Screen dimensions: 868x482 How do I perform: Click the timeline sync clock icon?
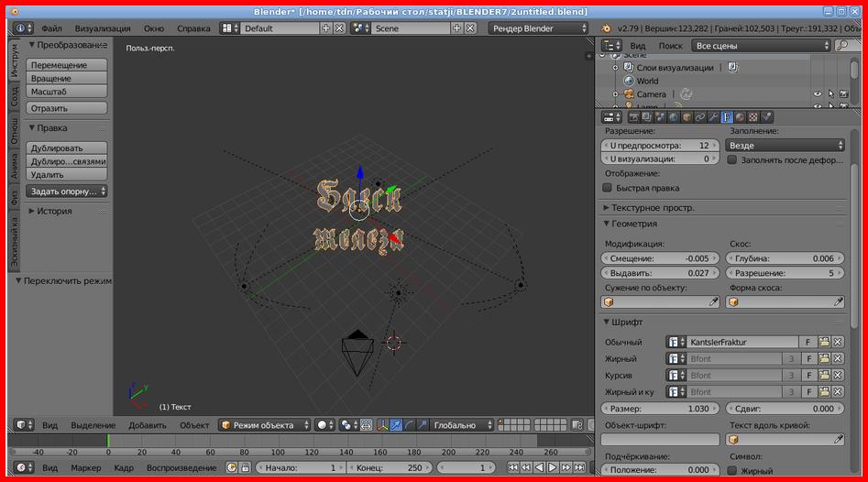point(231,467)
